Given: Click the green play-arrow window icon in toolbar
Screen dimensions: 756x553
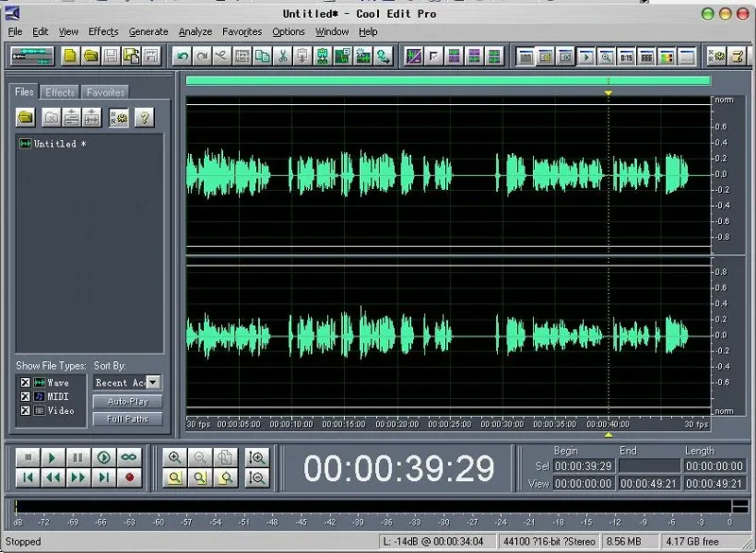Looking at the screenshot, I should click(586, 57).
